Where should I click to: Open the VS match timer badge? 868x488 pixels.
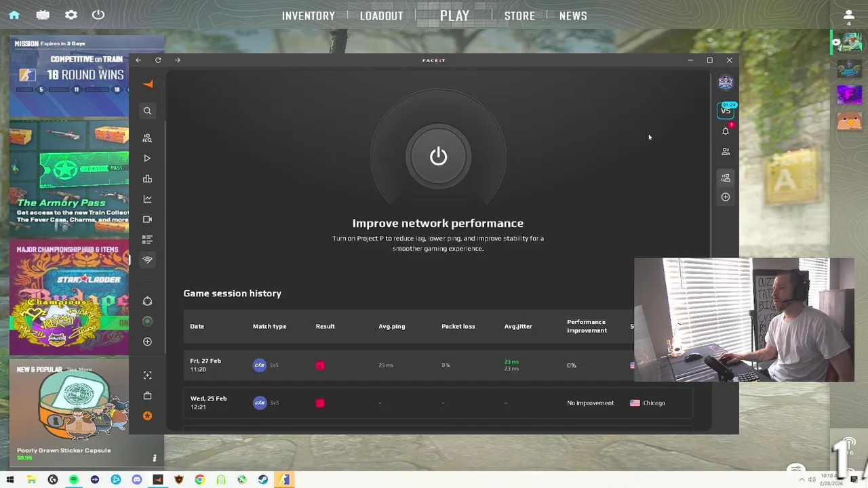726,110
